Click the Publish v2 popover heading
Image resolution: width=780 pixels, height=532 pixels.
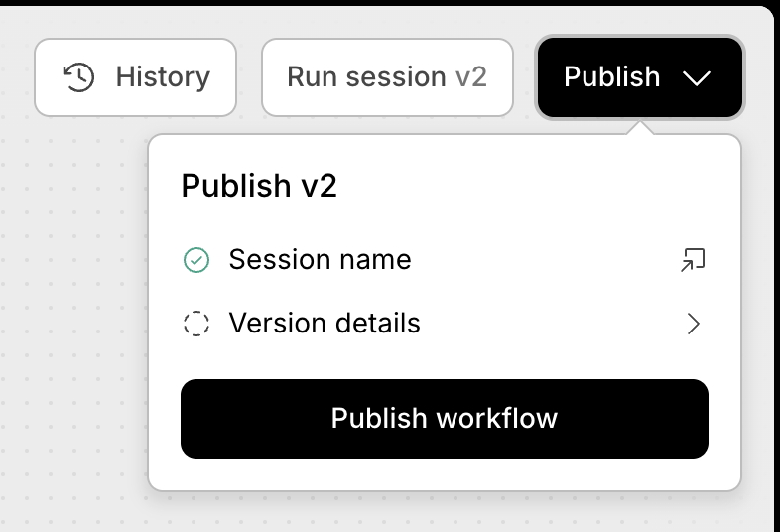click(259, 186)
